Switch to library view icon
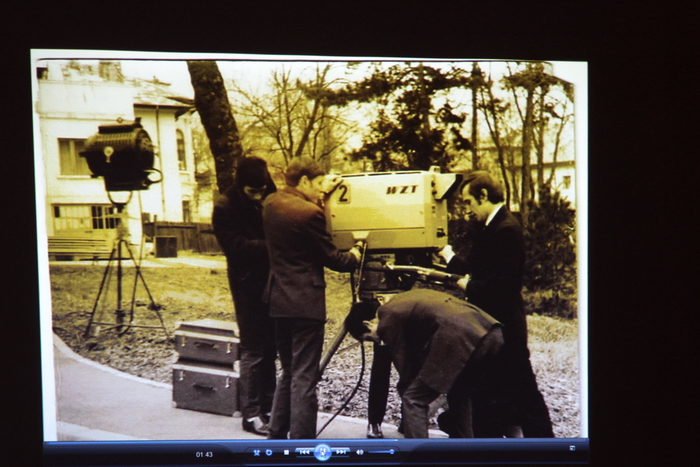 (x=572, y=448)
